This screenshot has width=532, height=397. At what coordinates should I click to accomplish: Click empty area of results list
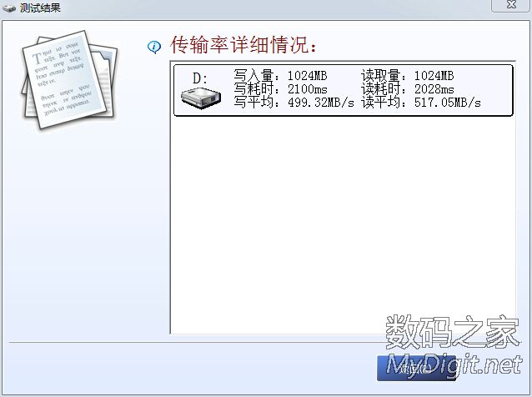342,225
